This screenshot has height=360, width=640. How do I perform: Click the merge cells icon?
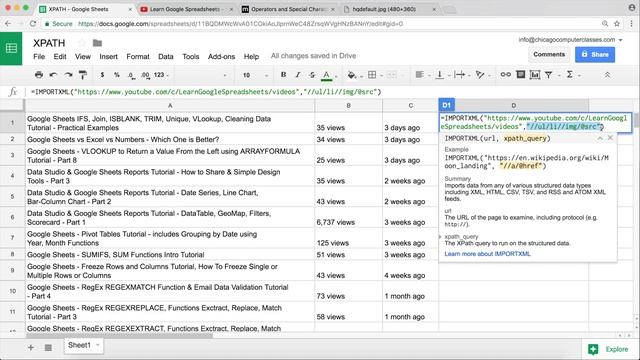click(x=391, y=75)
